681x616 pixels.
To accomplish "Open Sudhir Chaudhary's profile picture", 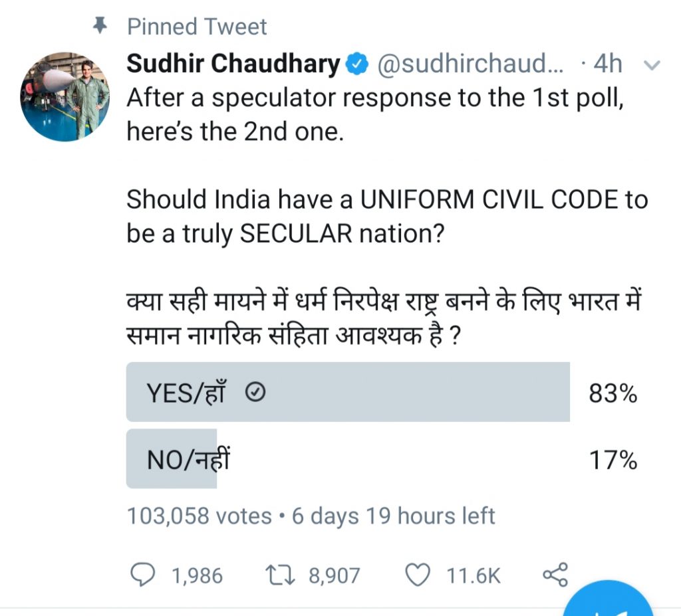I will click(x=65, y=96).
